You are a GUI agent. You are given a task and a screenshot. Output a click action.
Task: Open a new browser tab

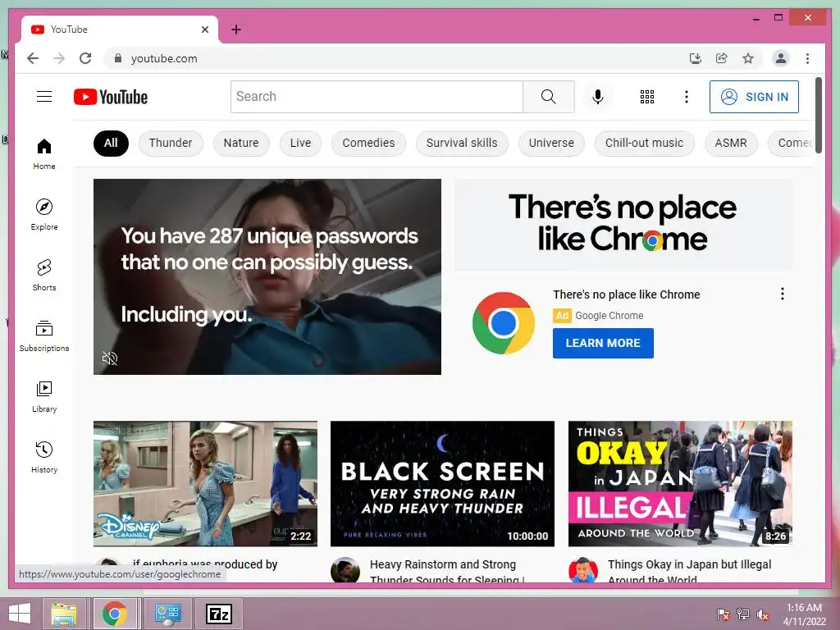click(236, 30)
